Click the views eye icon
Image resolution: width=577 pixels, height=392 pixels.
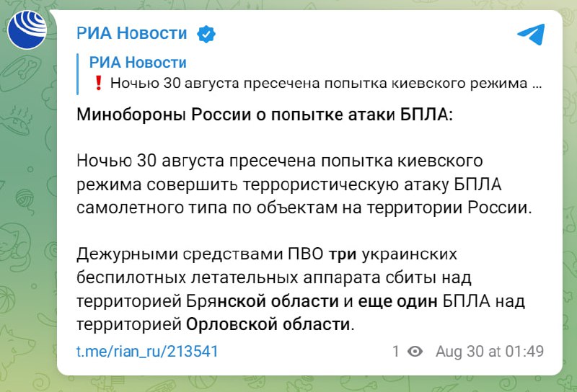click(414, 352)
